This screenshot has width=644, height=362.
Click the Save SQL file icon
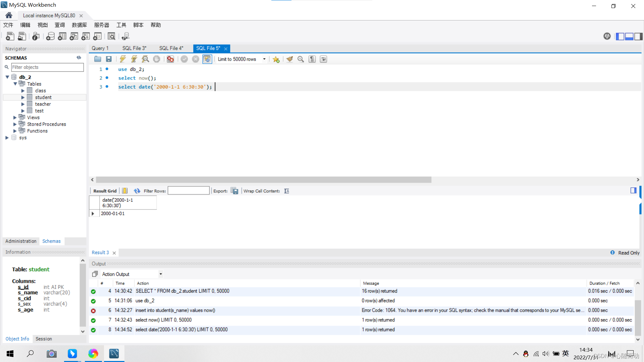pos(108,59)
